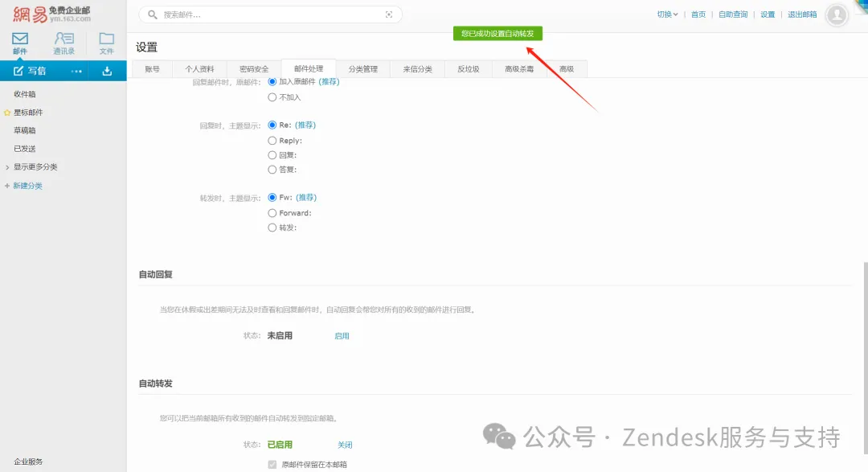The width and height of the screenshot is (868, 472).
Task: Select the 不加入 radio option
Action: tap(272, 97)
